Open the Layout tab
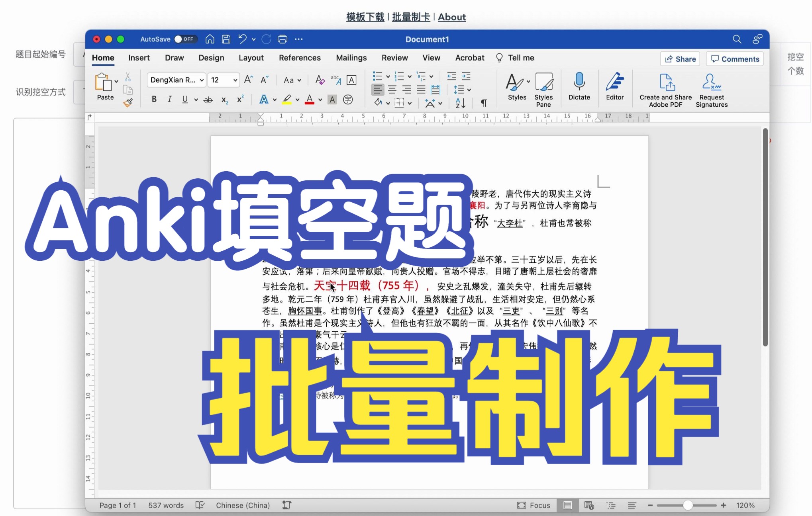The width and height of the screenshot is (812, 516). (251, 58)
